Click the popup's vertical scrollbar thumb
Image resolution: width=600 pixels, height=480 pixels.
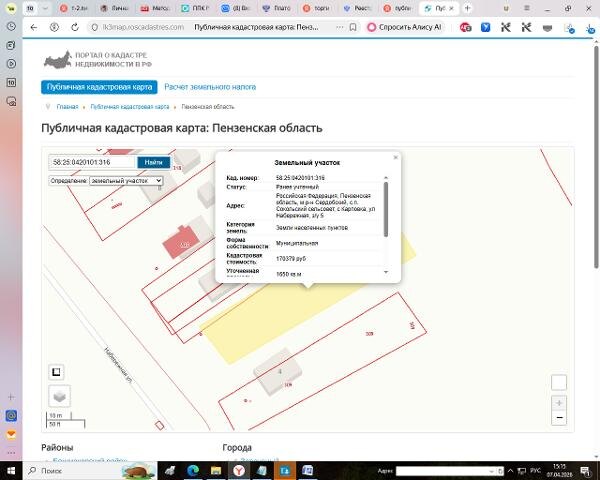[x=386, y=209]
